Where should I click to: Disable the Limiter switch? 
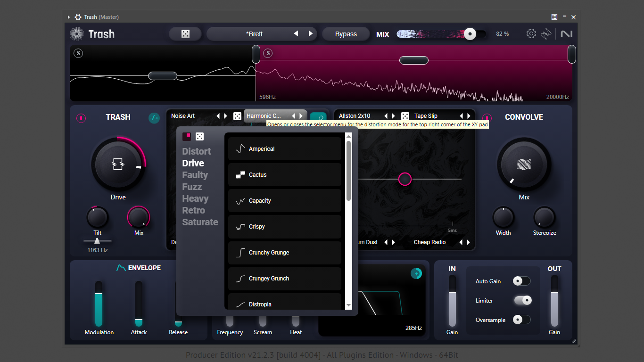click(x=523, y=300)
